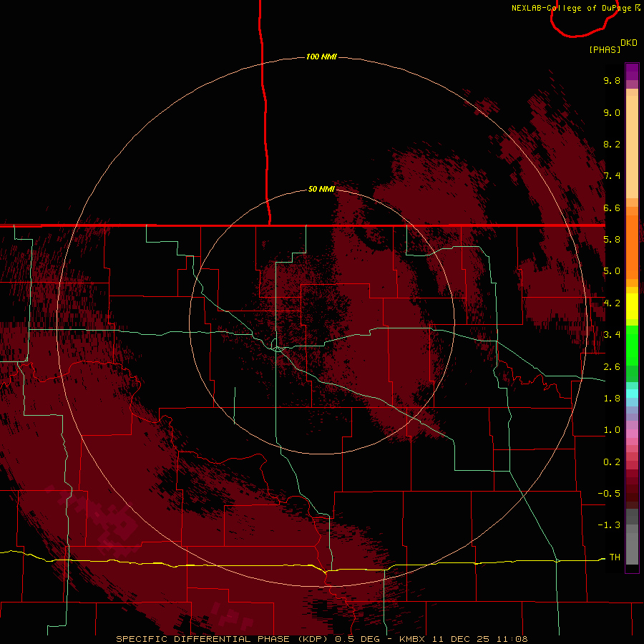Click the 1.0 scale value
The image size is (644, 644).
[x=612, y=430]
